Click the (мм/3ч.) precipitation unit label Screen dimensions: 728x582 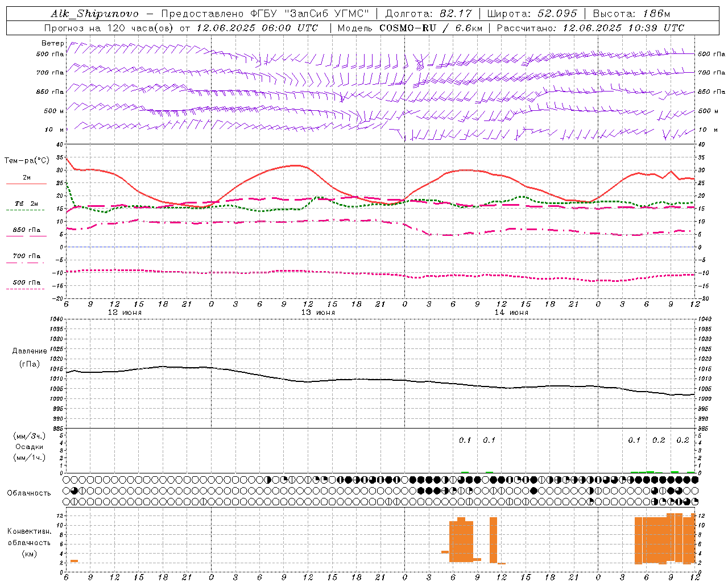point(30,436)
